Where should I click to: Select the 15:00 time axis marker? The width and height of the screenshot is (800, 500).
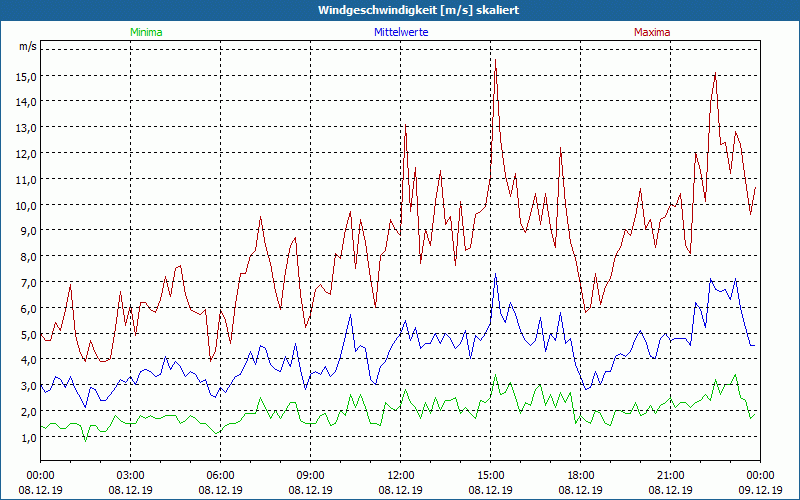[491, 475]
